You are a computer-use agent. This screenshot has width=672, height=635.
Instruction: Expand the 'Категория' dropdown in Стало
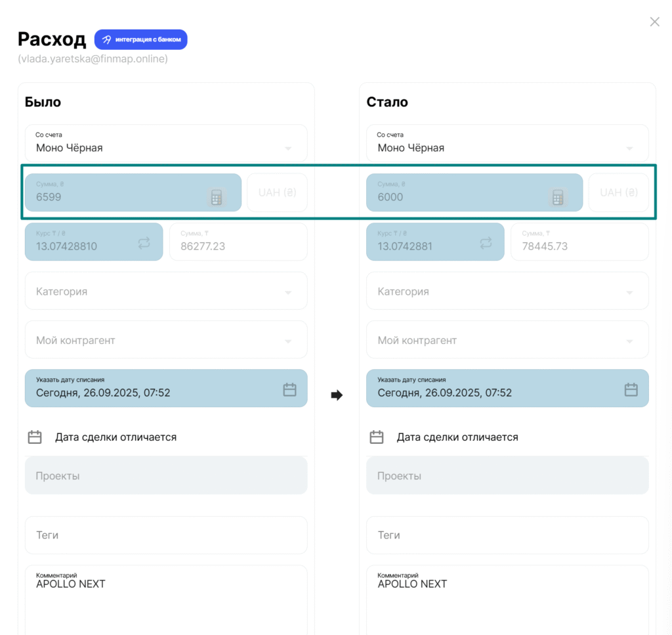(629, 292)
